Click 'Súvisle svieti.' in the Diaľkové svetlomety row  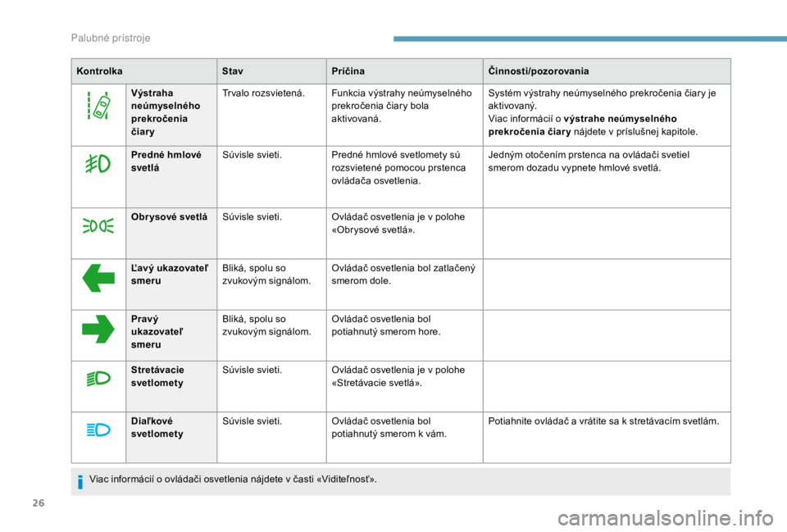pos(252,421)
